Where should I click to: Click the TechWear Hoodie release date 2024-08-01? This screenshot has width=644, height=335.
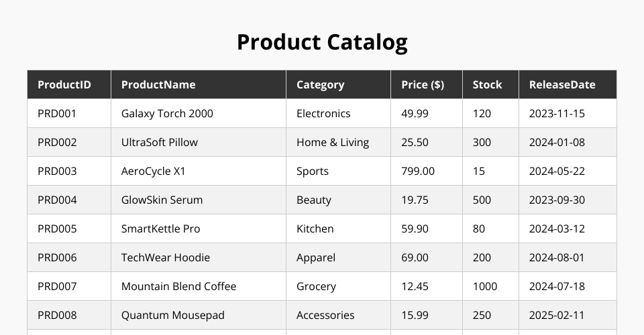[557, 257]
